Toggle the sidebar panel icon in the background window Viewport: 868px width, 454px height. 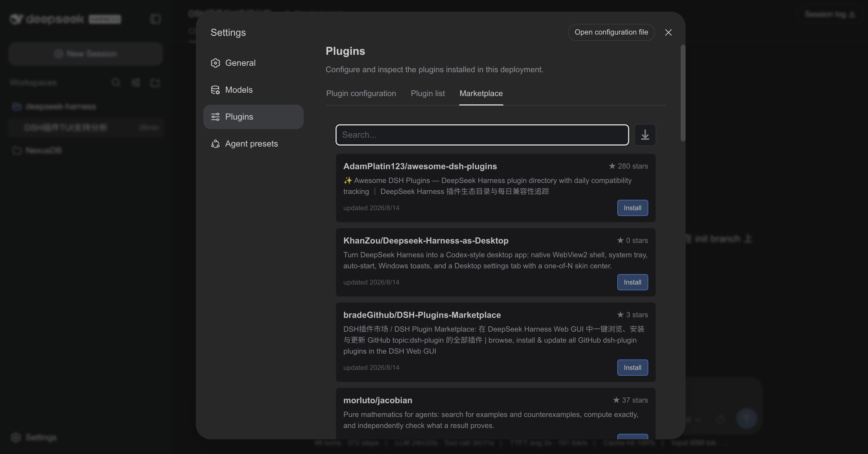coord(155,19)
